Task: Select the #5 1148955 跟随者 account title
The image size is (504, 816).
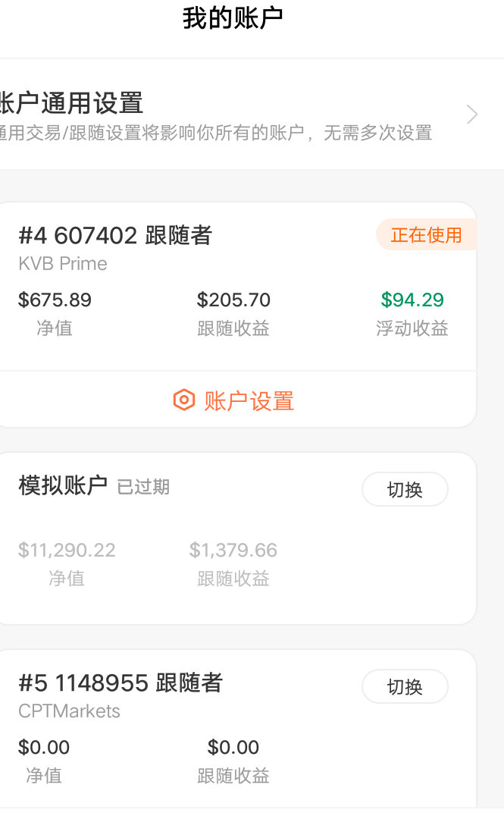Action: coord(121,683)
